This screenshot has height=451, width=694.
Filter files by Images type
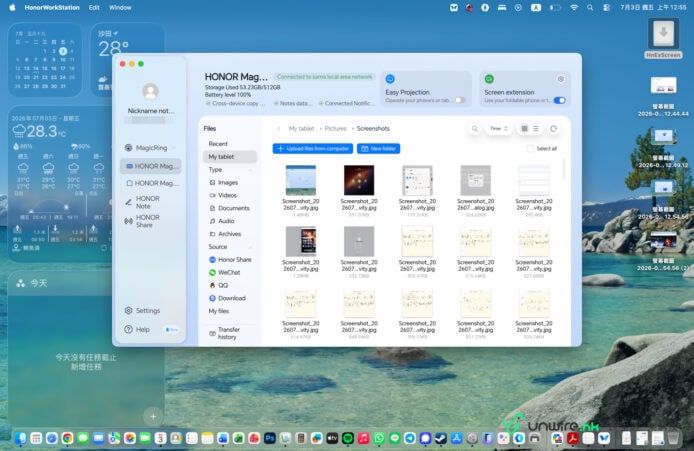[x=224, y=182]
